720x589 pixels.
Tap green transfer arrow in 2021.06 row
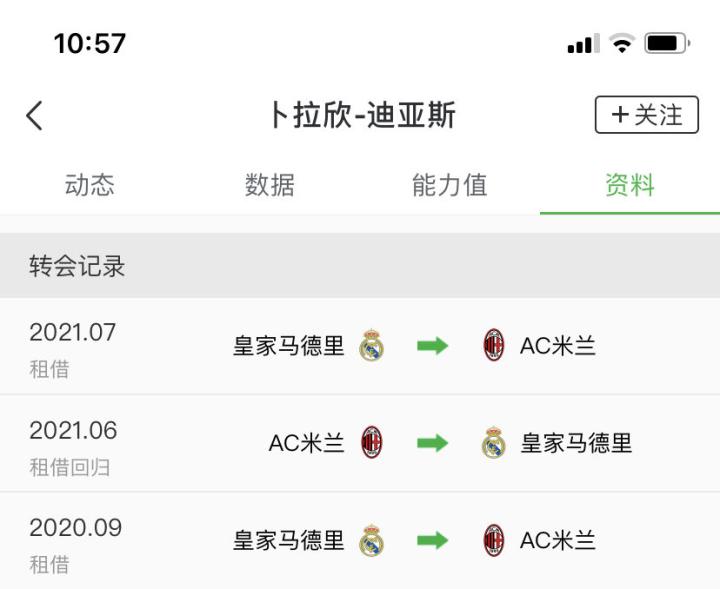(433, 443)
